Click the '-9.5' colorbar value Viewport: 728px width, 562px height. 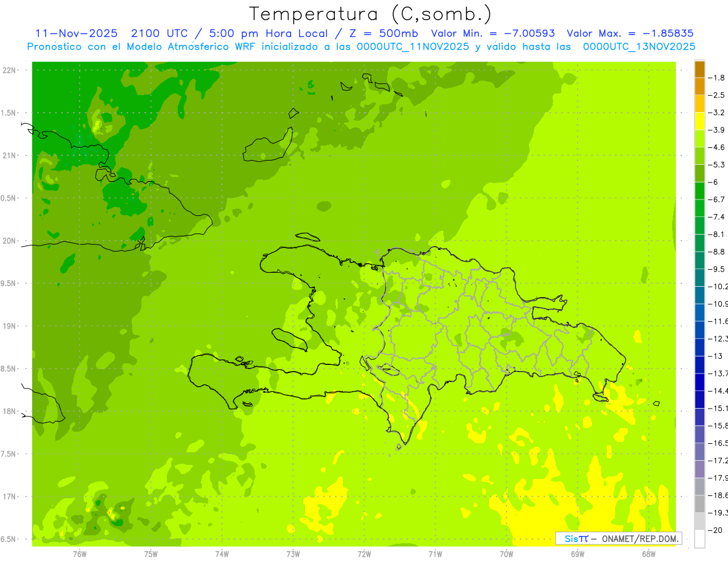716,269
